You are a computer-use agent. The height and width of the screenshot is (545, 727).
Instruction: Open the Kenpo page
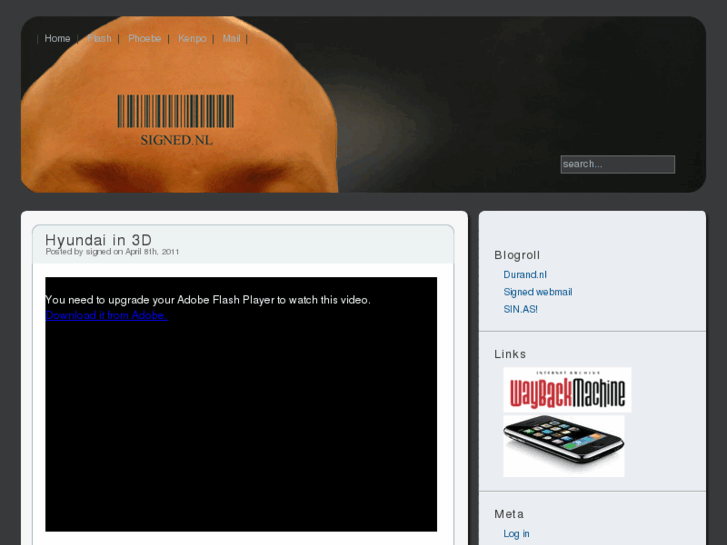pos(192,38)
